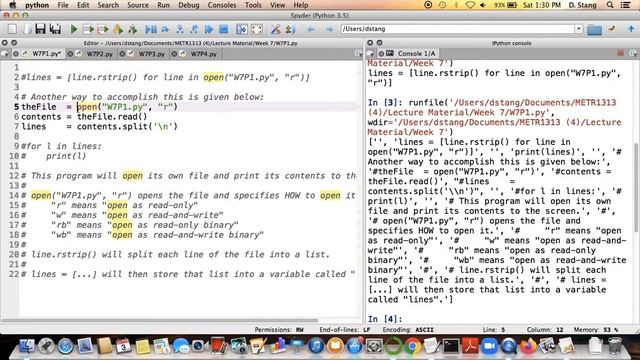Open Terminal from the dock
Viewport: 640px width, 360px height.
(451, 347)
